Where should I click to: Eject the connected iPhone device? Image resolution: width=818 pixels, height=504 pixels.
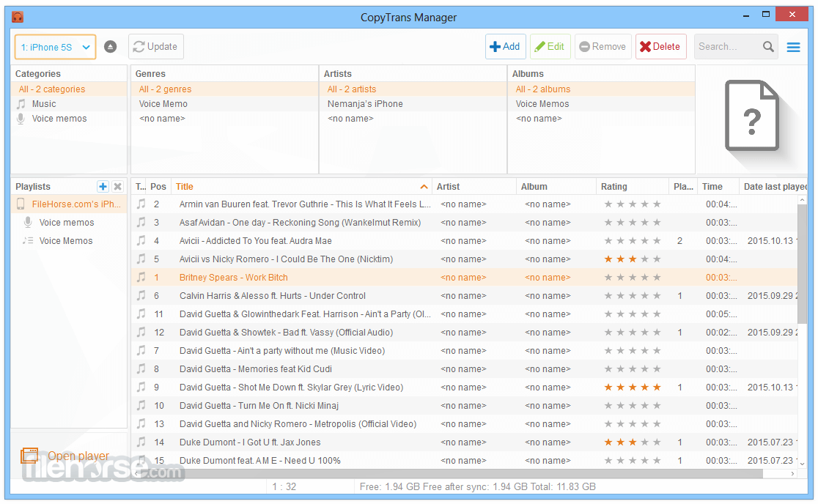[110, 47]
